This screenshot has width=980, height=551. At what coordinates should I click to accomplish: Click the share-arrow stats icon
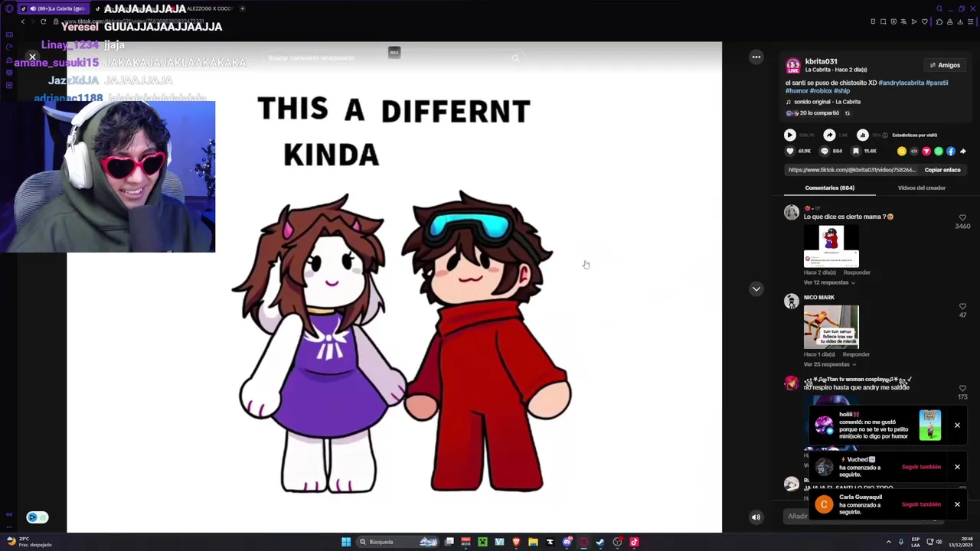pyautogui.click(x=829, y=135)
